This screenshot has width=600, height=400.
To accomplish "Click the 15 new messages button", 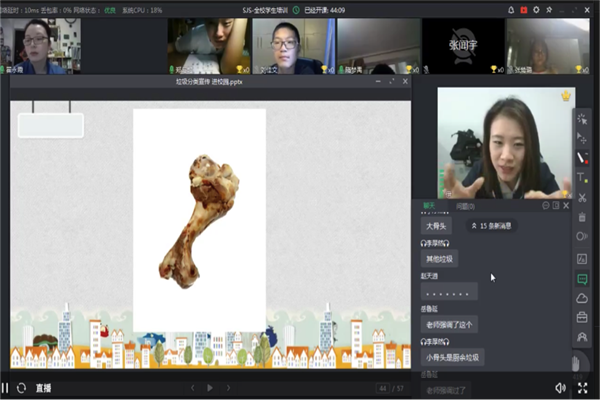I will (x=492, y=226).
